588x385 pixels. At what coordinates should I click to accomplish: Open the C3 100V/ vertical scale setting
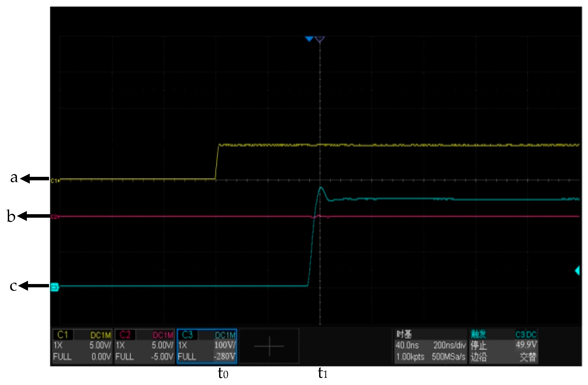225,345
